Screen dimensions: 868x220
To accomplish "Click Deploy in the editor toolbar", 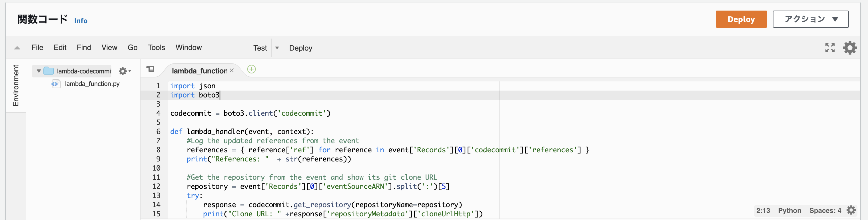I will click(300, 48).
